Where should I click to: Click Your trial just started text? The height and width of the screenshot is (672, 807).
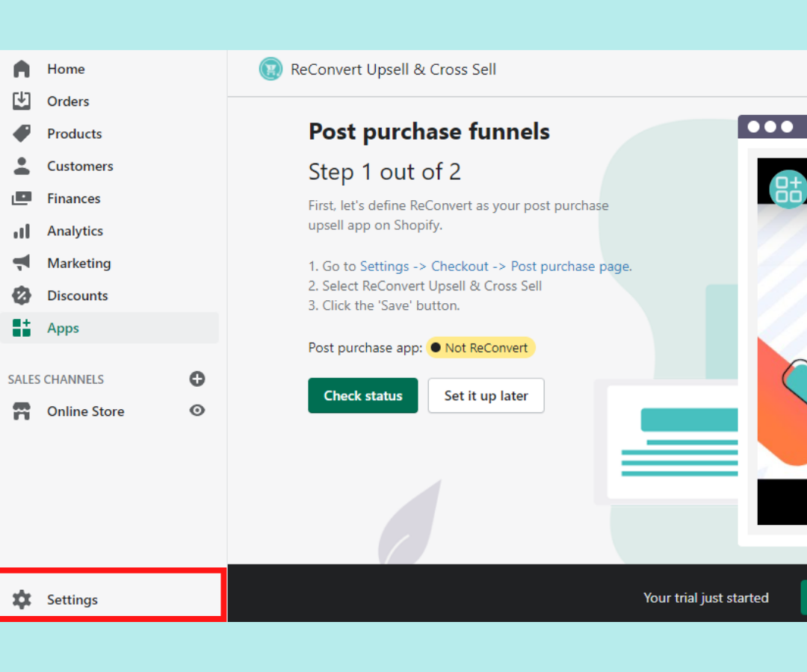[705, 597]
